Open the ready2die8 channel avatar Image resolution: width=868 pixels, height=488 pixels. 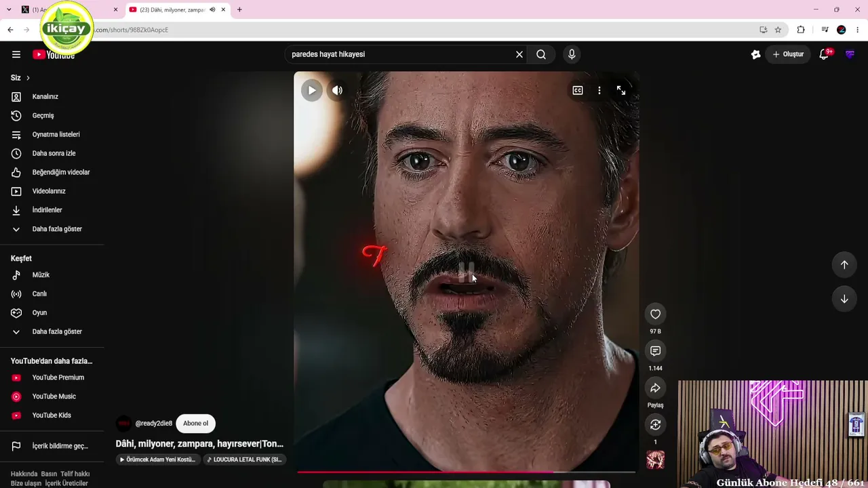(x=123, y=424)
